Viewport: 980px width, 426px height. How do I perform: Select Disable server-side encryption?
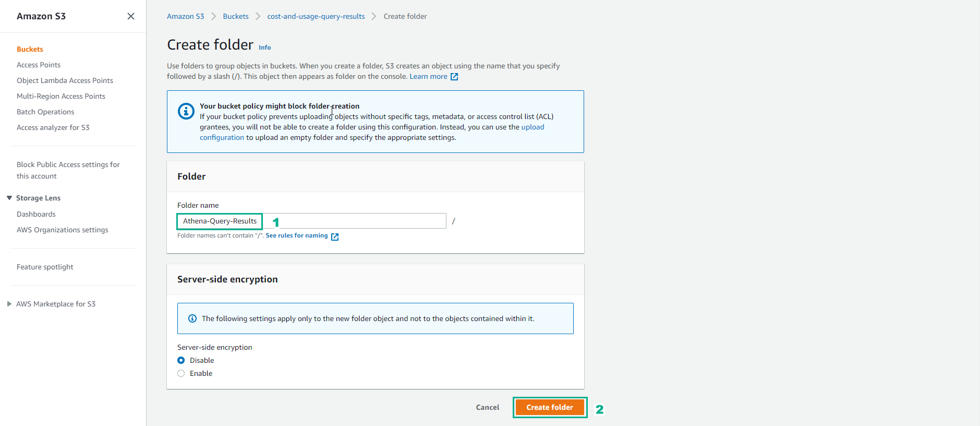(x=181, y=360)
